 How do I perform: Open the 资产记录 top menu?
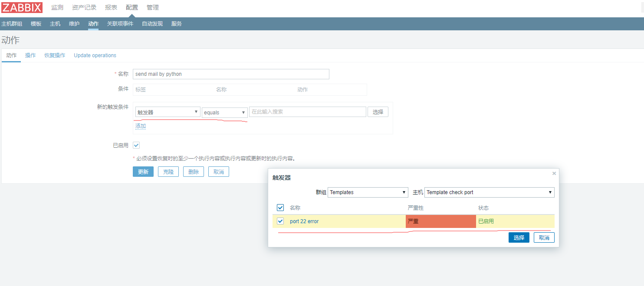click(84, 8)
